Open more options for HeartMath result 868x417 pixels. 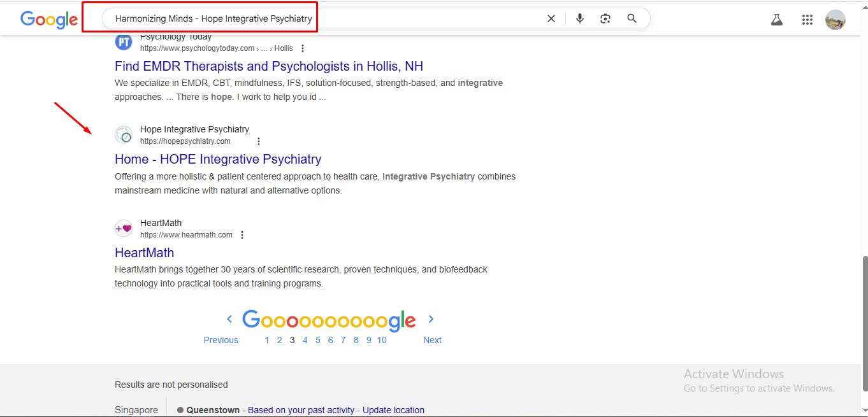point(242,235)
